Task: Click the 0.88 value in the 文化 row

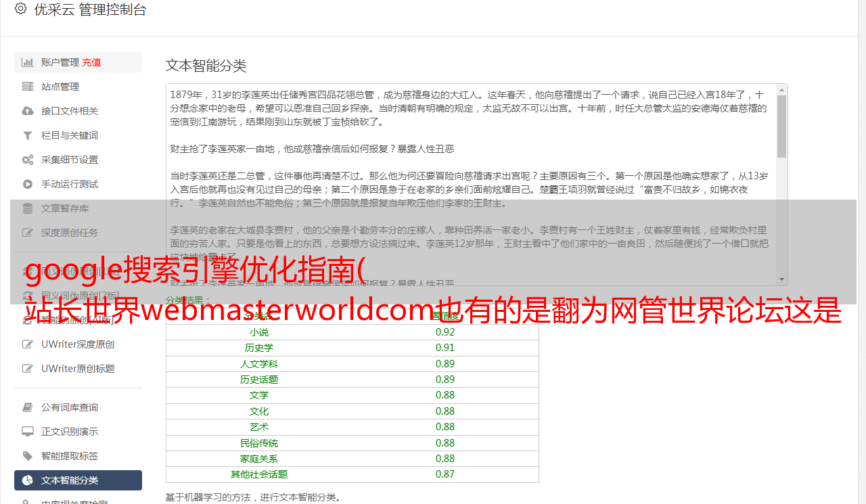Action: [445, 411]
